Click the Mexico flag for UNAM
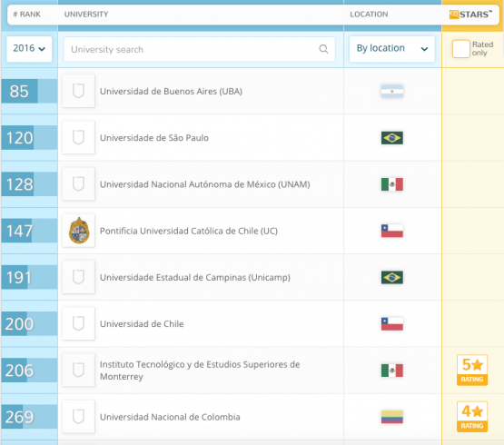 click(391, 184)
